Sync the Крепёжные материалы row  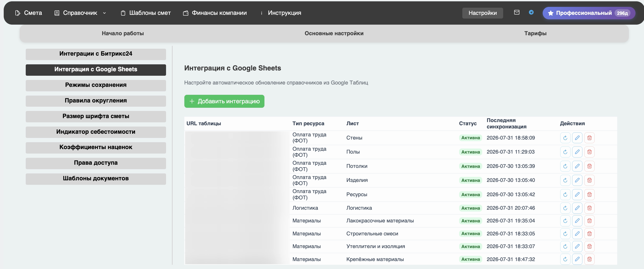pos(565,259)
